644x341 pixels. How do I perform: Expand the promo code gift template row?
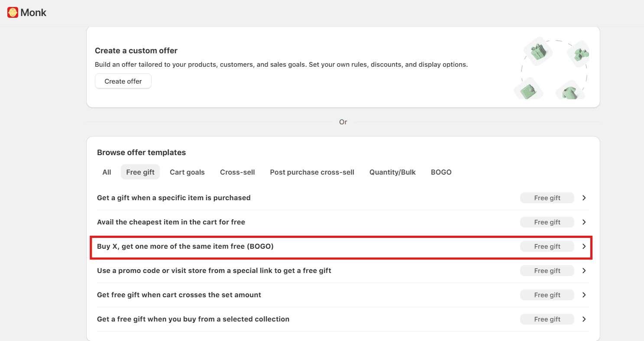(584, 270)
